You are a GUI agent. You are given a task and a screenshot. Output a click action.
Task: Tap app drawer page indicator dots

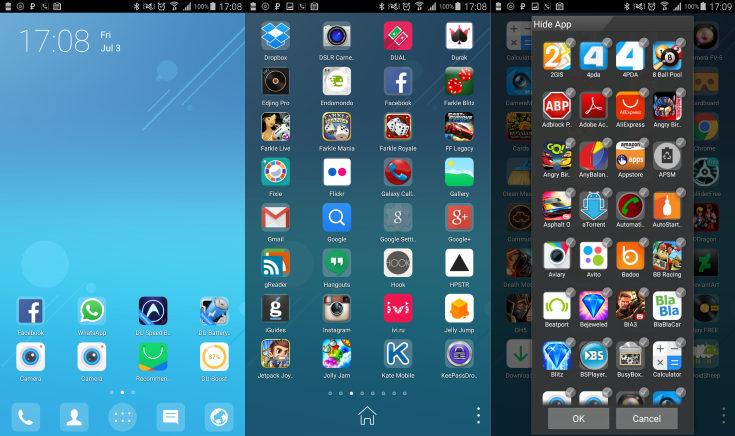tap(367, 393)
